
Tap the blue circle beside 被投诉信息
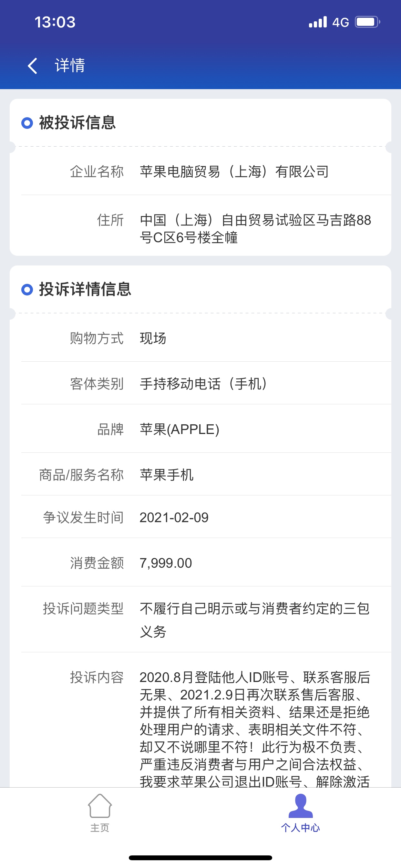click(x=27, y=123)
